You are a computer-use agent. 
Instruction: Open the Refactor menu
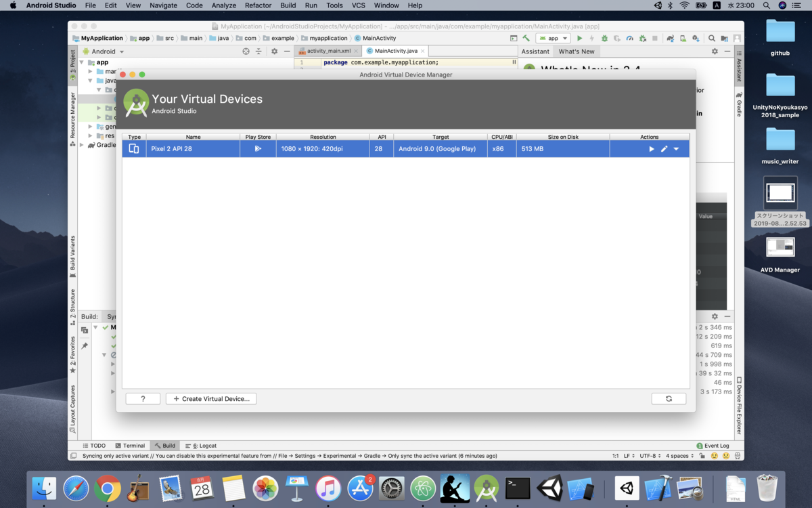click(x=259, y=5)
